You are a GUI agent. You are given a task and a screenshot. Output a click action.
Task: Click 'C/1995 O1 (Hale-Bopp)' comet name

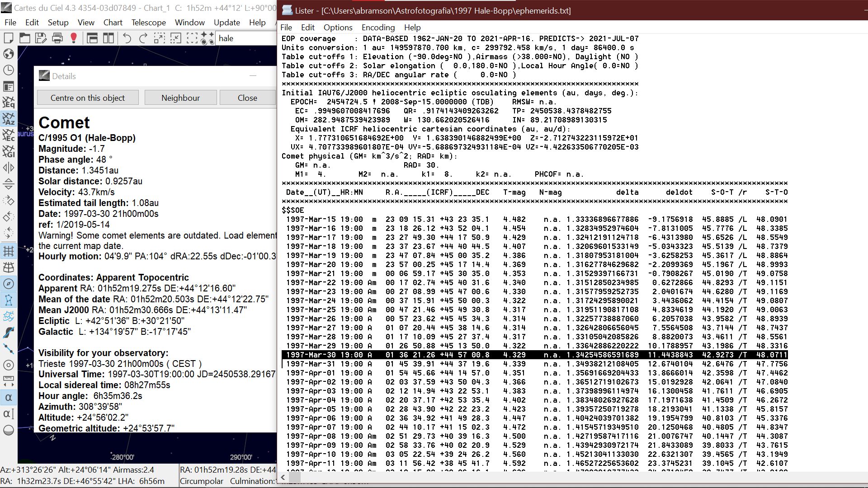click(87, 138)
